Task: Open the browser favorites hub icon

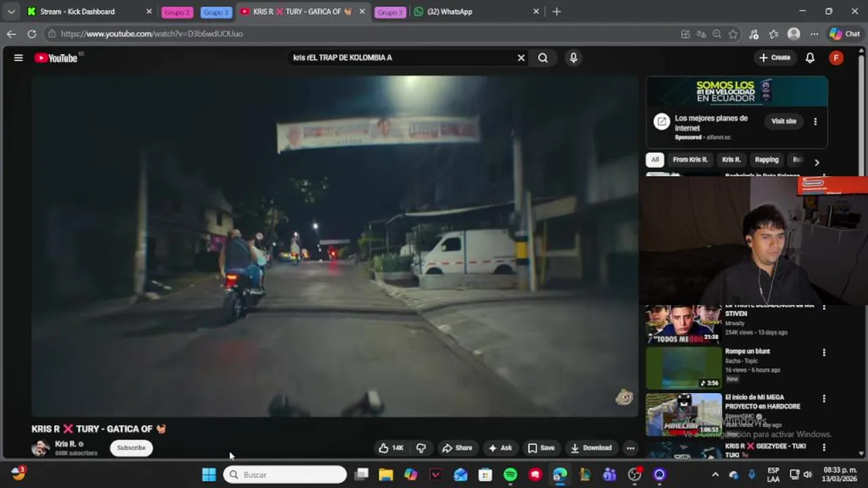Action: (x=774, y=34)
